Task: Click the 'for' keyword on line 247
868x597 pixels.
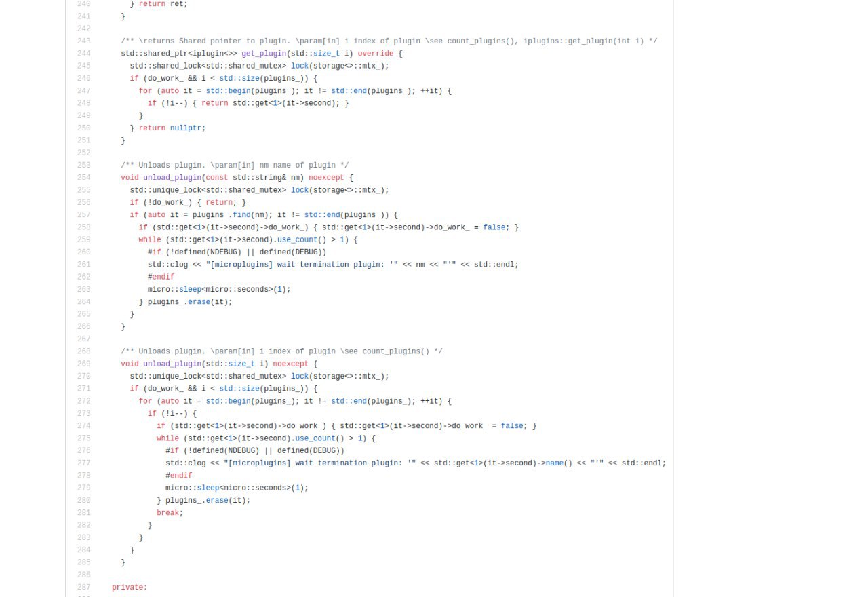Action: (145, 91)
